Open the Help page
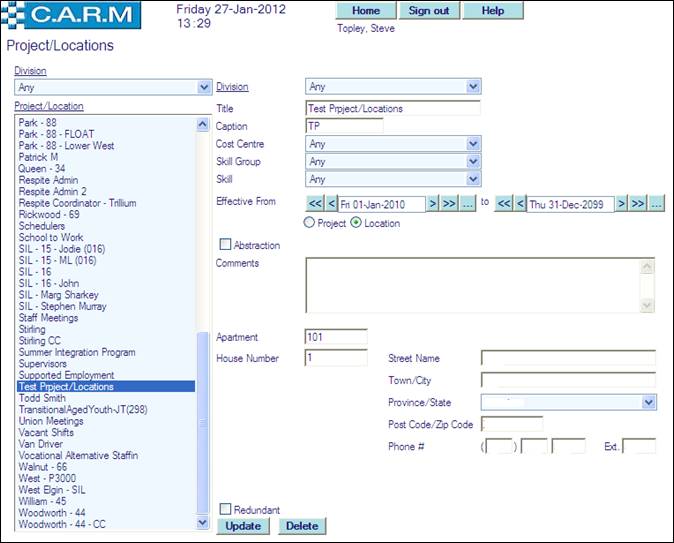The width and height of the screenshot is (674, 543). click(492, 11)
